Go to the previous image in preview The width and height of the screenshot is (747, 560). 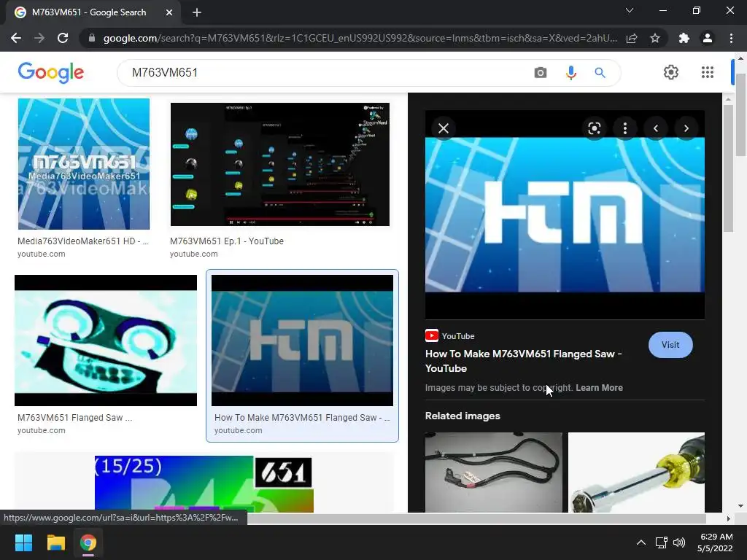[x=656, y=128]
